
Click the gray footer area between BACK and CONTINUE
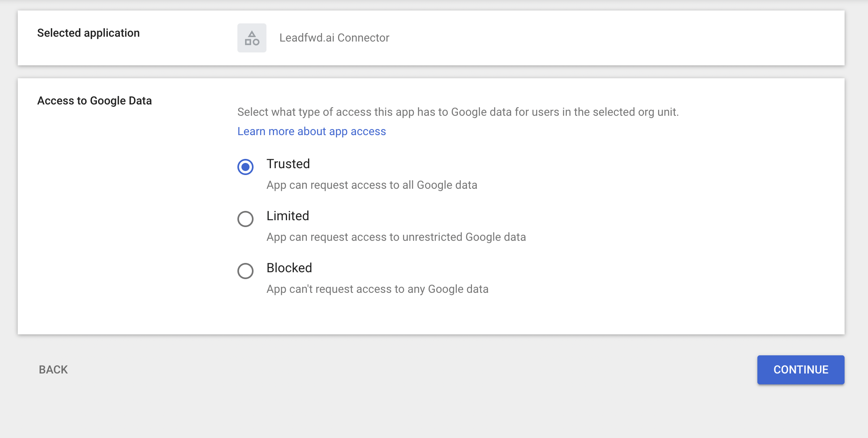[x=404, y=370]
